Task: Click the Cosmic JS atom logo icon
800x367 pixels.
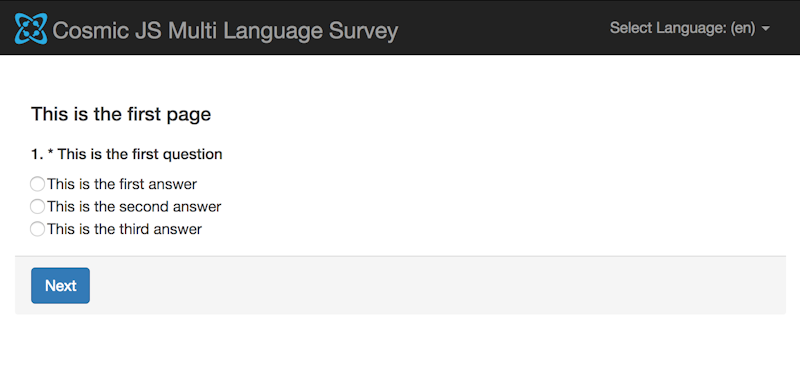Action: coord(31,29)
